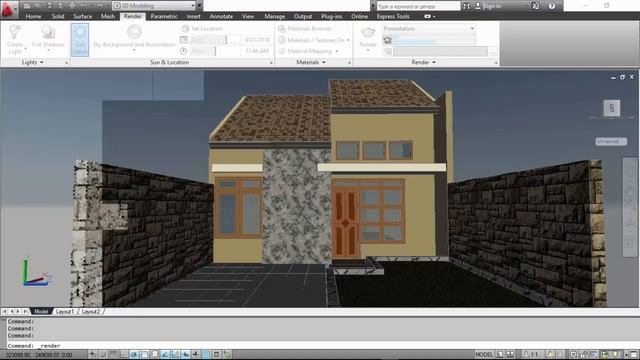Click the search binoculars icon
The image size is (640, 360).
pyautogui.click(x=466, y=6)
